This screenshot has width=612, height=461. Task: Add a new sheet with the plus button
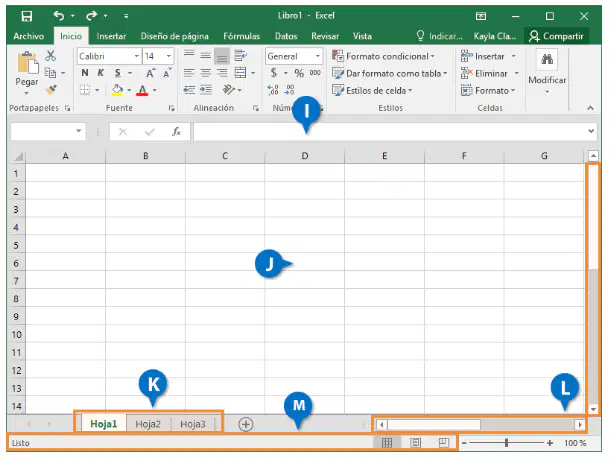pyautogui.click(x=246, y=424)
